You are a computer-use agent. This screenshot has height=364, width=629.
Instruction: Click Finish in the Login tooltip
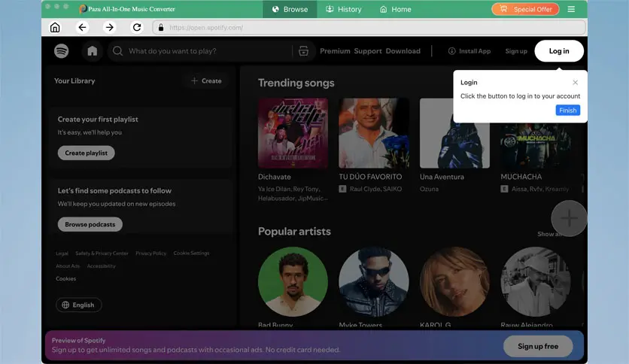[x=567, y=111]
